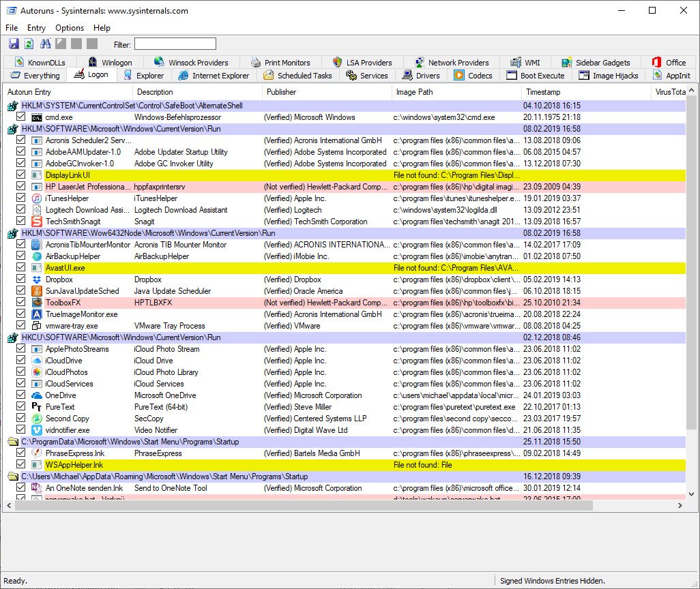Click the Dropbox entry icon

coord(38,280)
